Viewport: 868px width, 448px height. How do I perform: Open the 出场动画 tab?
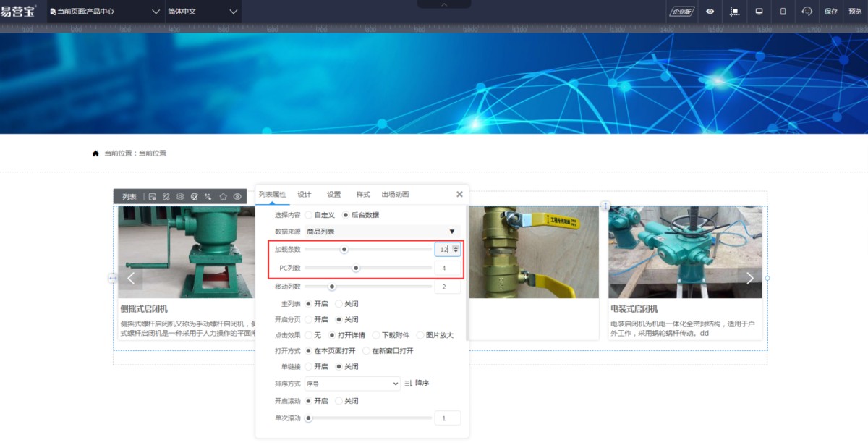(x=395, y=195)
